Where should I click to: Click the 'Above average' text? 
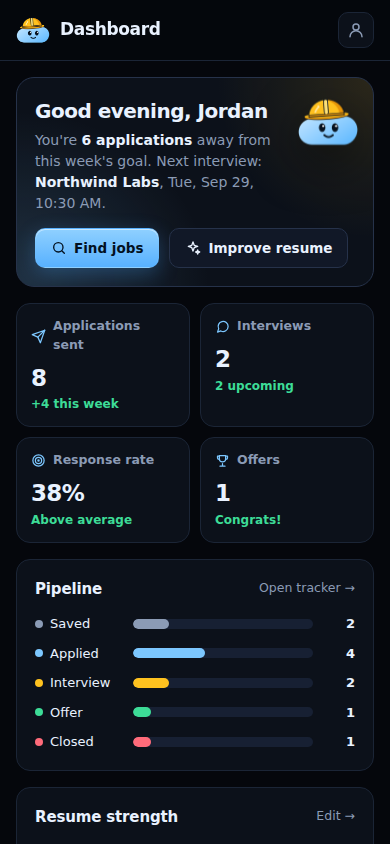tap(81, 520)
